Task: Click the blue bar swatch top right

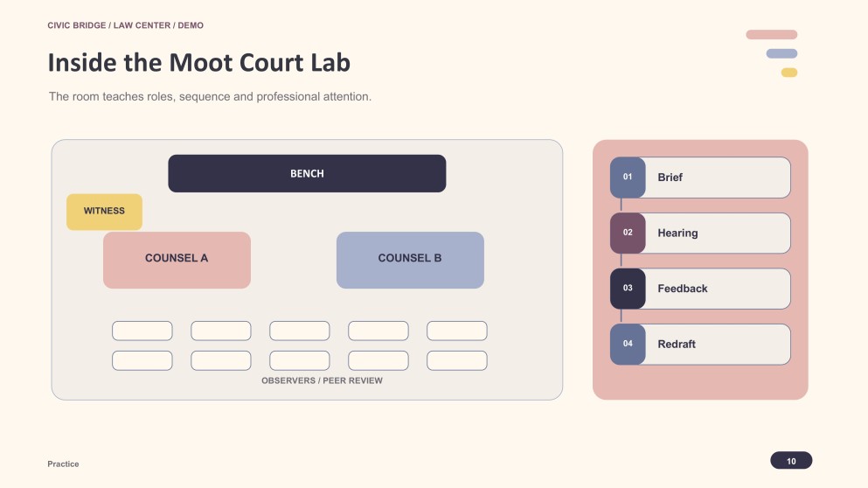Action: click(781, 53)
